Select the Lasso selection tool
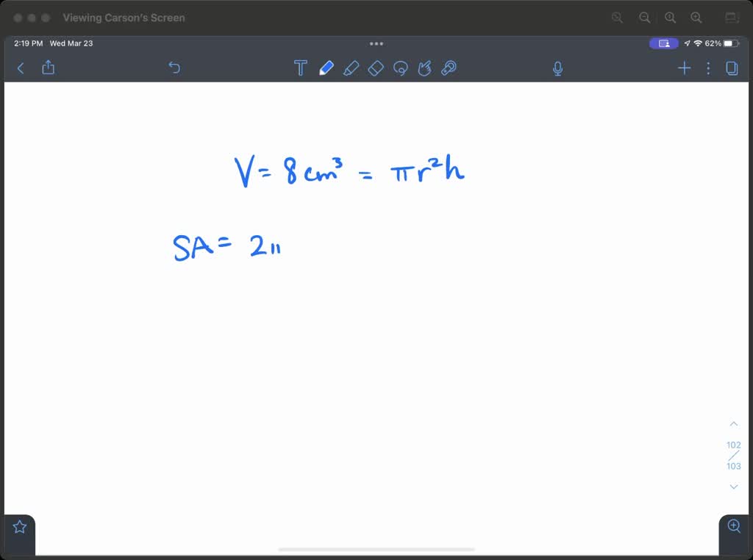753x560 pixels. 400,68
